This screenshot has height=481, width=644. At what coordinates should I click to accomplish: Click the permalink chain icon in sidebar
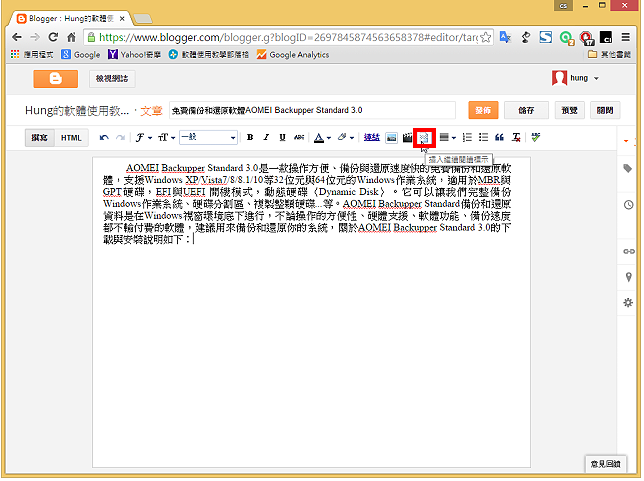pos(628,251)
